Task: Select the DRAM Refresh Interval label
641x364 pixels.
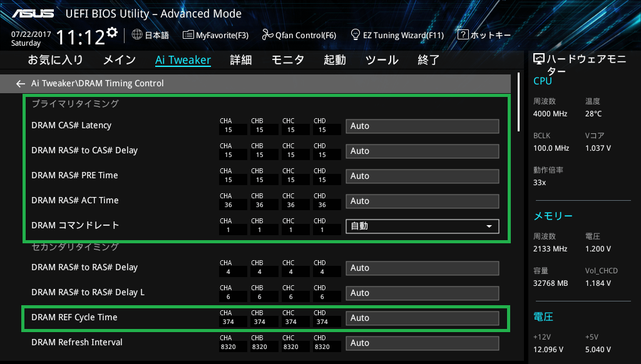Action: click(x=77, y=342)
